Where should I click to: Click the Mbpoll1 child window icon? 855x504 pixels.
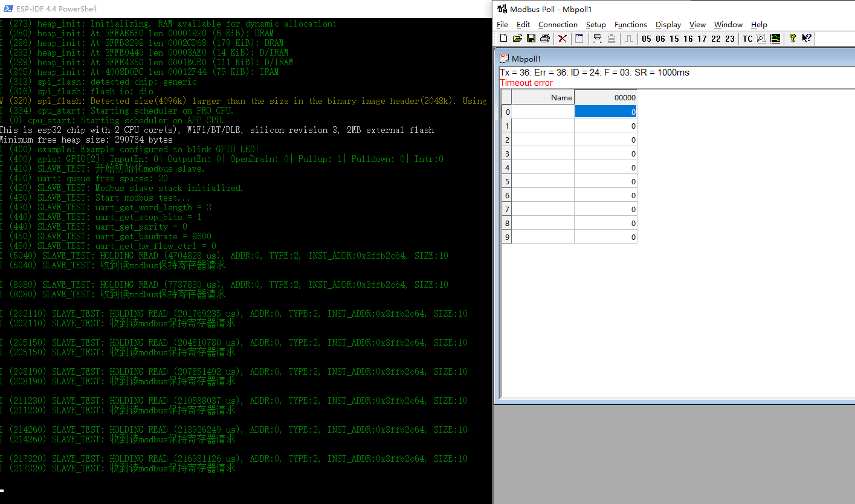click(505, 59)
